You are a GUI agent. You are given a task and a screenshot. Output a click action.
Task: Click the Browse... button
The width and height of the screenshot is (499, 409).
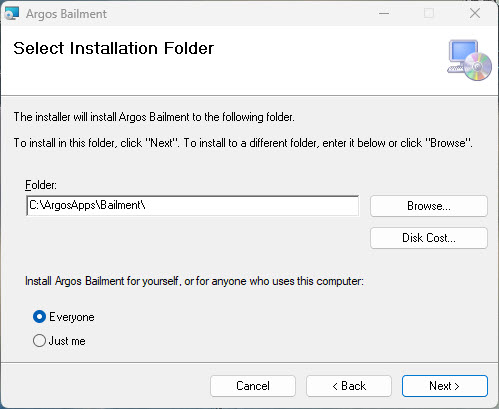pos(429,206)
